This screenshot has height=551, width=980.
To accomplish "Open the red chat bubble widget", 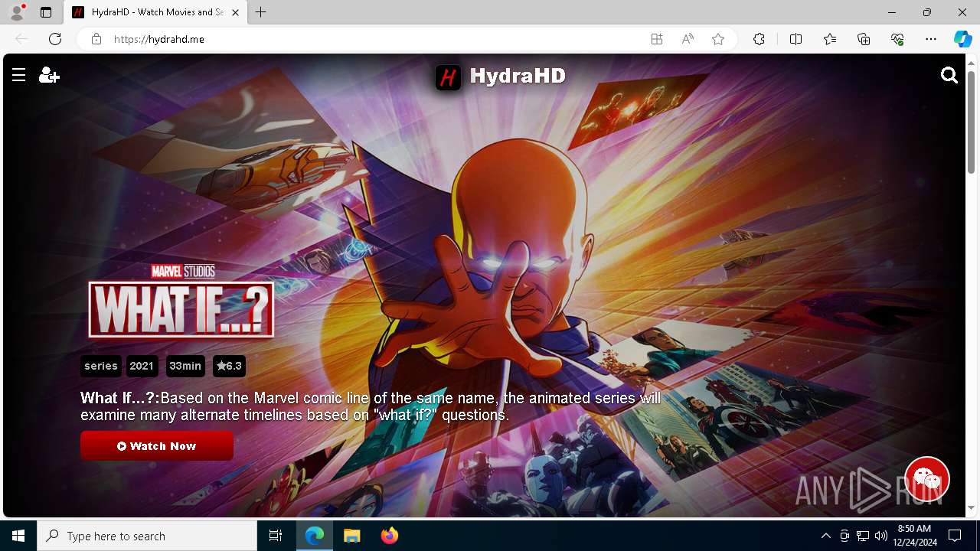I will click(927, 479).
